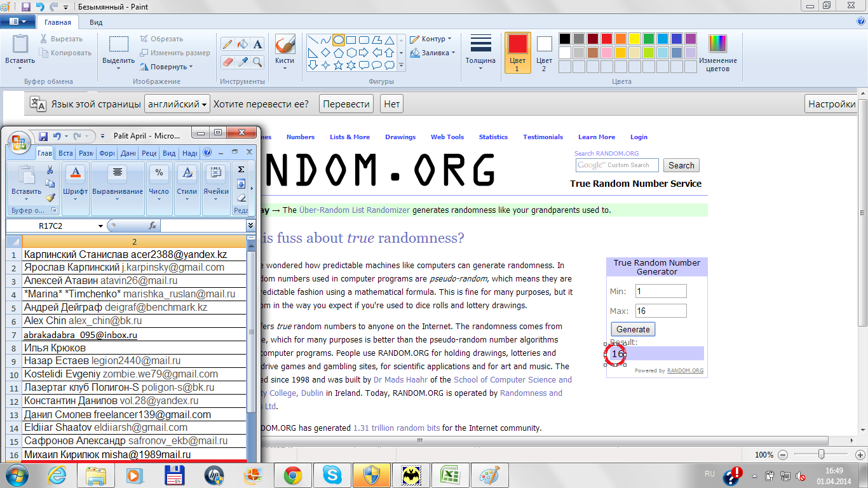Select the Pentagon shape
This screenshot has width=868, height=488.
[339, 52]
